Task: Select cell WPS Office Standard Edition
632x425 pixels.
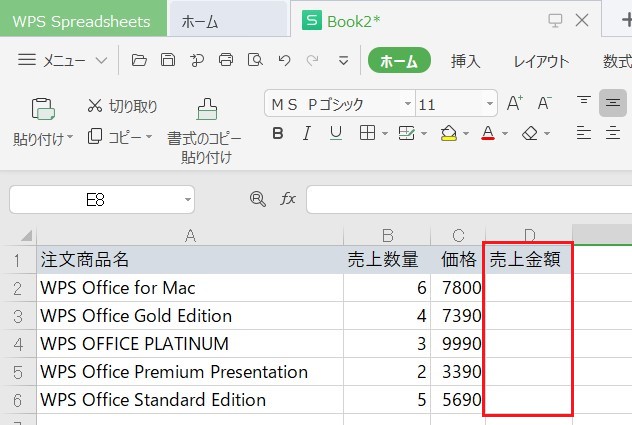Action: (x=190, y=400)
